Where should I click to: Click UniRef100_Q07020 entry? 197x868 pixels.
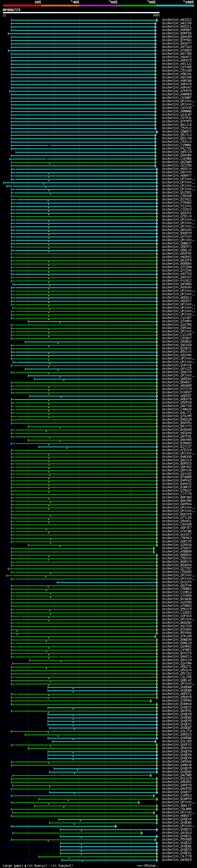pyautogui.click(x=177, y=236)
